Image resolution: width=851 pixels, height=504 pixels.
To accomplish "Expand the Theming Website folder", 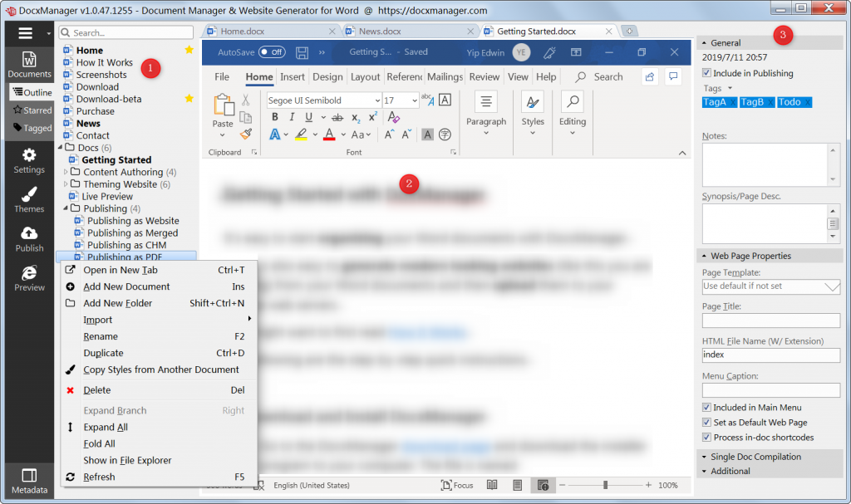I will pyautogui.click(x=66, y=183).
